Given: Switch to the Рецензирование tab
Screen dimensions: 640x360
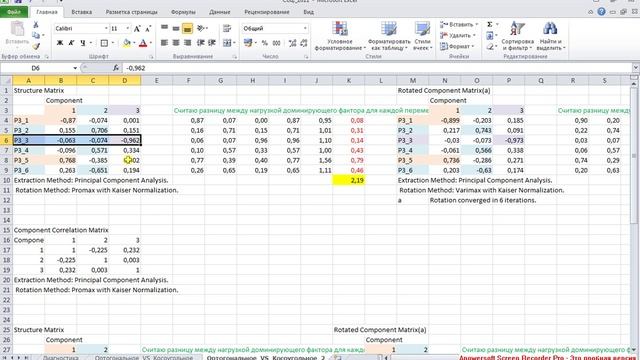Looking at the screenshot, I should (267, 12).
